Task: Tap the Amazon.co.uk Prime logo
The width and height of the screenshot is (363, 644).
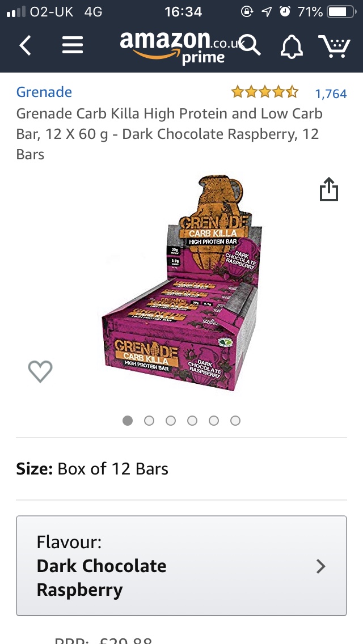Action: tap(179, 48)
